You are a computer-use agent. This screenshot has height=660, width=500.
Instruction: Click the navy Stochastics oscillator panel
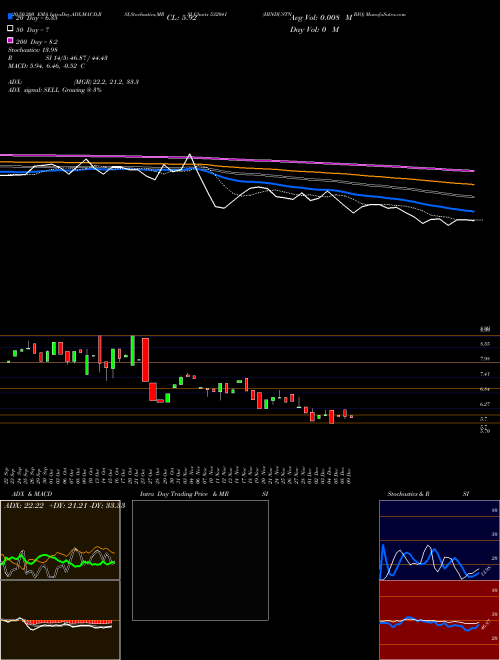(x=439, y=540)
